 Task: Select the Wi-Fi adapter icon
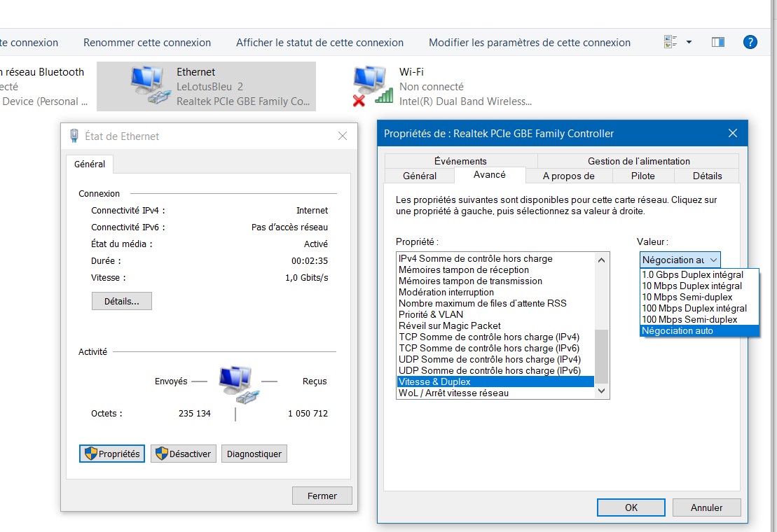[x=370, y=85]
